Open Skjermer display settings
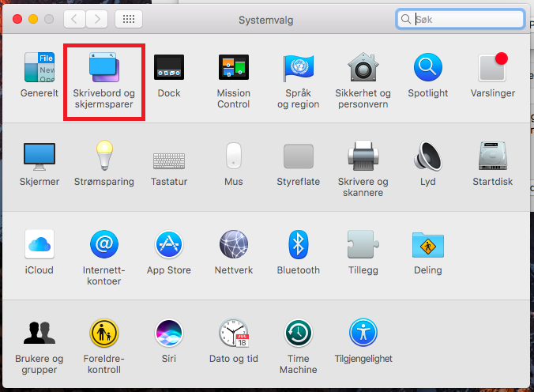The height and width of the screenshot is (392, 534). click(39, 157)
